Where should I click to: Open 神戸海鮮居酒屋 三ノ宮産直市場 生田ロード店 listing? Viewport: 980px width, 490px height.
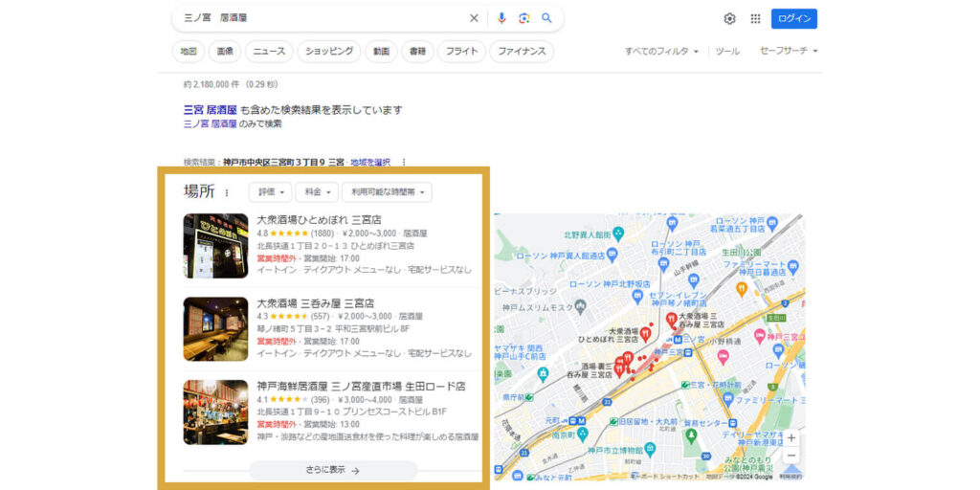click(x=361, y=387)
